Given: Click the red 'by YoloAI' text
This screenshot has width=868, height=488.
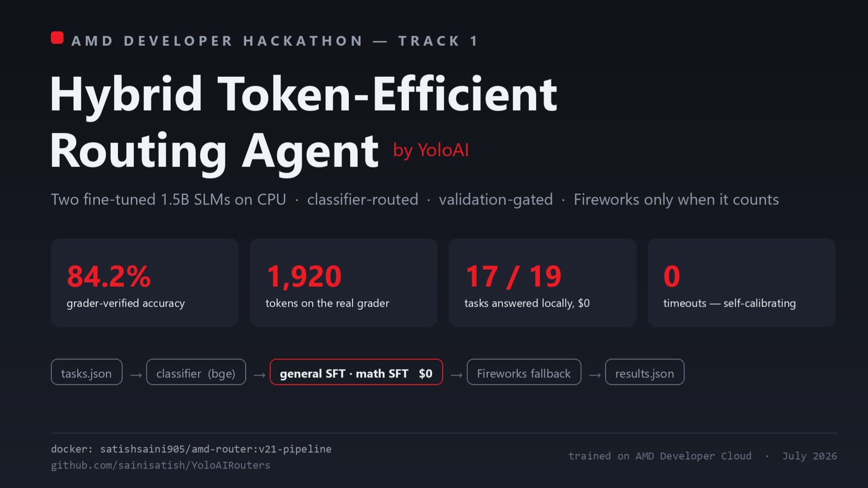Looking at the screenshot, I should click(x=431, y=150).
